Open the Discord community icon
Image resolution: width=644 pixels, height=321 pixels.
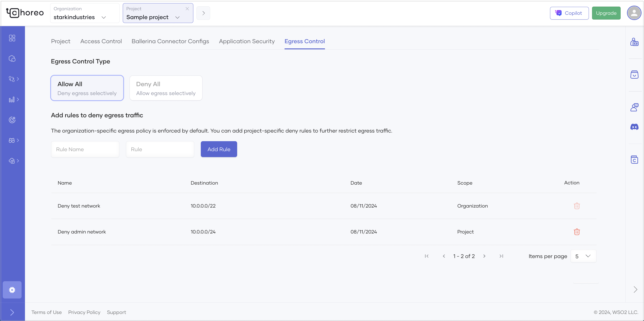click(x=634, y=127)
